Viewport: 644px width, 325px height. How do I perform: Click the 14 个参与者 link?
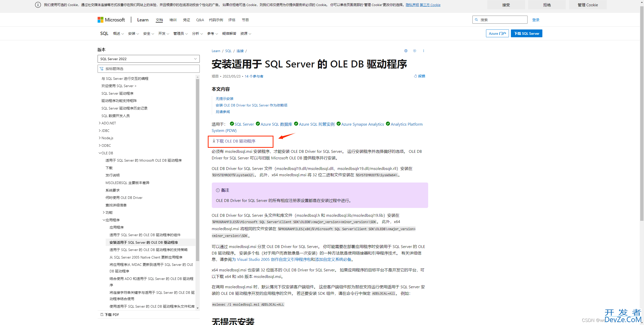tap(254, 76)
